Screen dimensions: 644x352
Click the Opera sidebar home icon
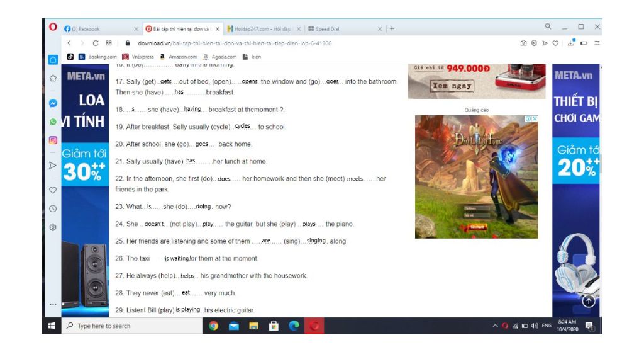point(53,60)
